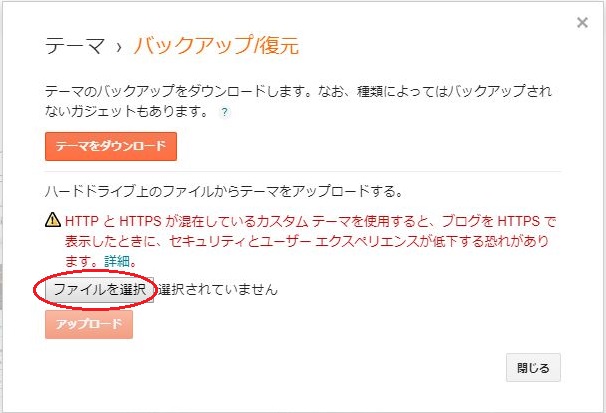
Task: Click the 選択されていません file status label
Action: (x=218, y=289)
